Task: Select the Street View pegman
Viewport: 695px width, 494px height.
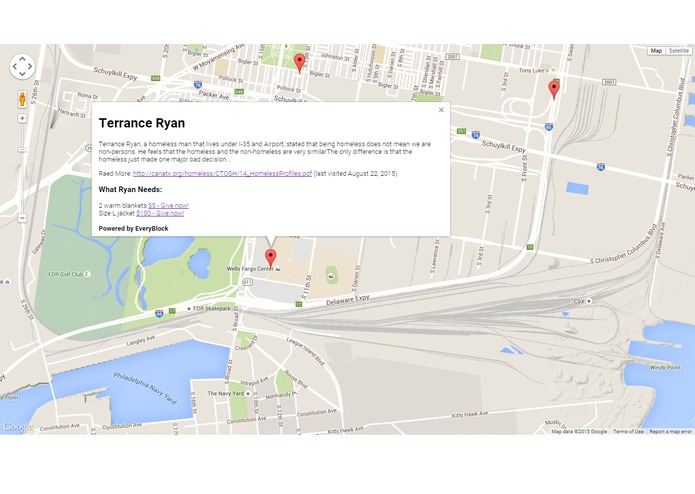Action: [x=22, y=99]
